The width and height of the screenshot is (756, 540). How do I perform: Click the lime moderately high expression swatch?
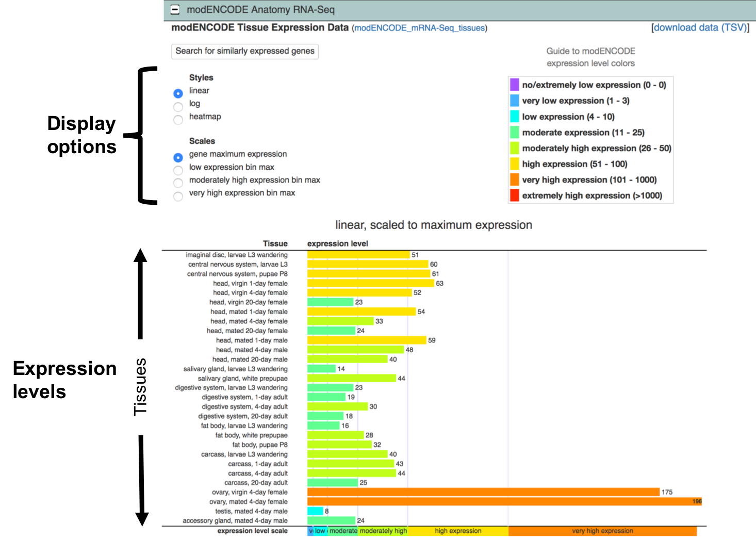tap(514, 148)
